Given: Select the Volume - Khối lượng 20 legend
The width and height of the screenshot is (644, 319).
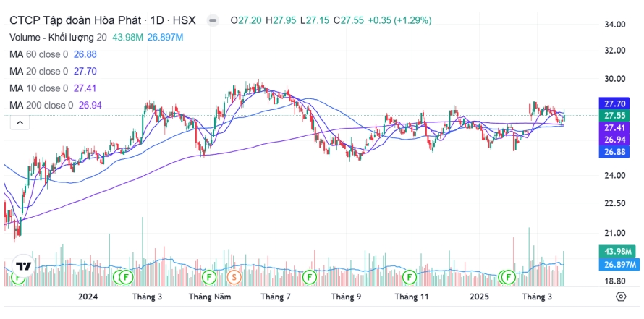Looking at the screenshot, I should coord(58,38).
